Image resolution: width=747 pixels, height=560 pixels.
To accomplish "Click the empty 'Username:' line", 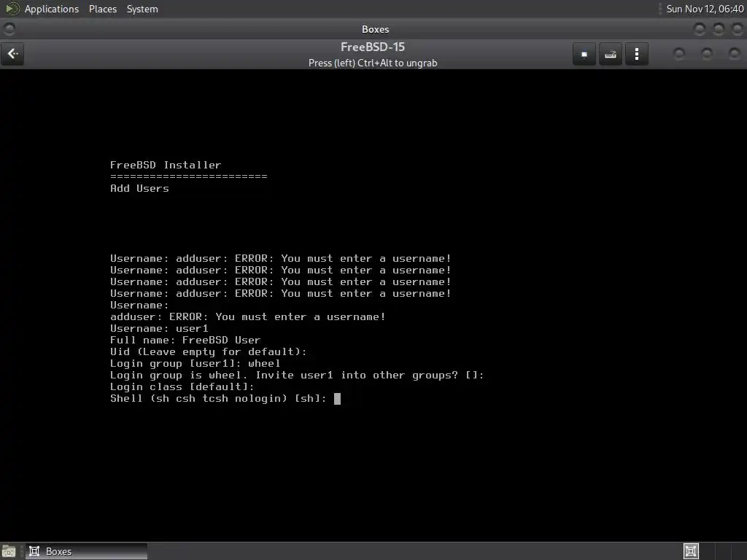I will coord(139,306).
